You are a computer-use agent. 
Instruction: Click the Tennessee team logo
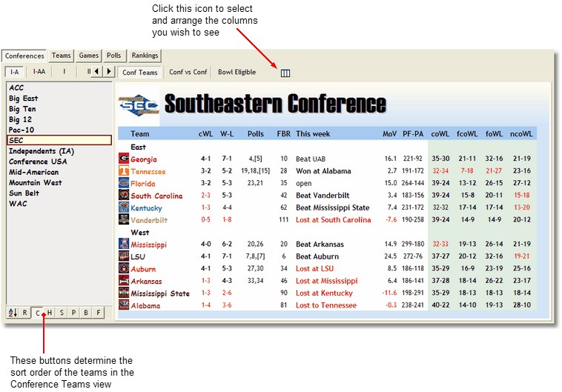124,170
